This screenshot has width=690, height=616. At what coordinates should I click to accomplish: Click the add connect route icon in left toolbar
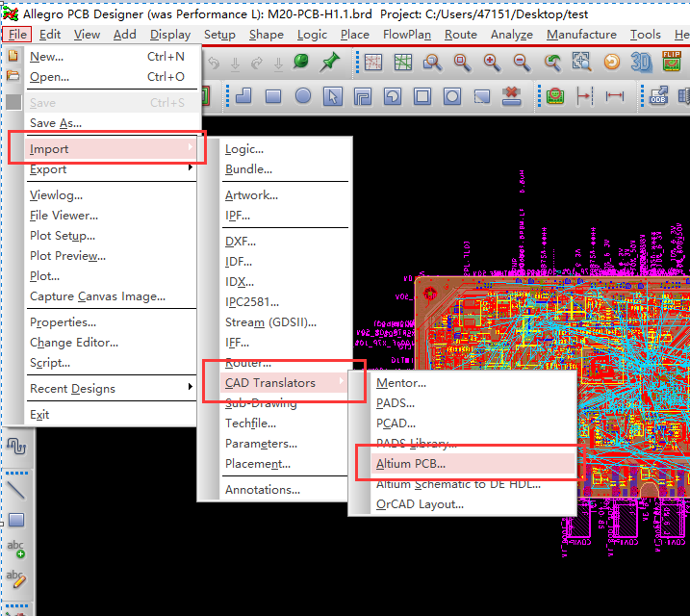pos(16,446)
